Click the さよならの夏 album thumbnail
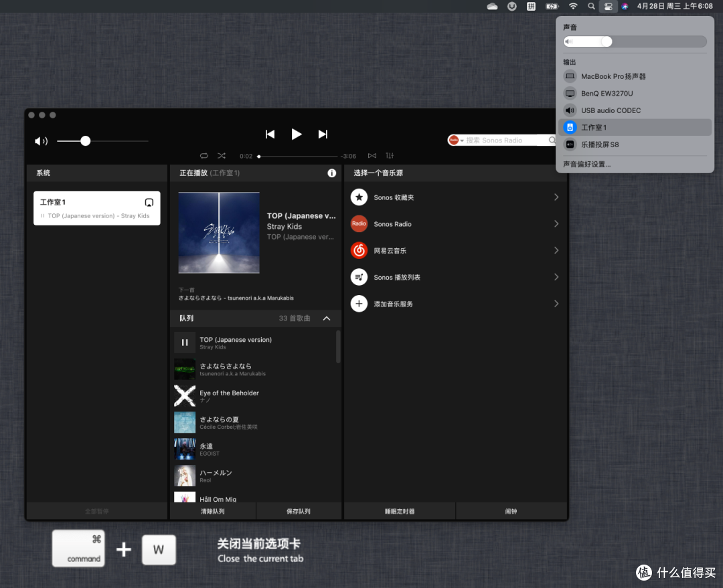The width and height of the screenshot is (723, 588). 185,423
